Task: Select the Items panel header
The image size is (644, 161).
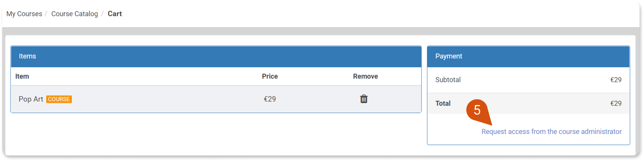Action: 216,56
